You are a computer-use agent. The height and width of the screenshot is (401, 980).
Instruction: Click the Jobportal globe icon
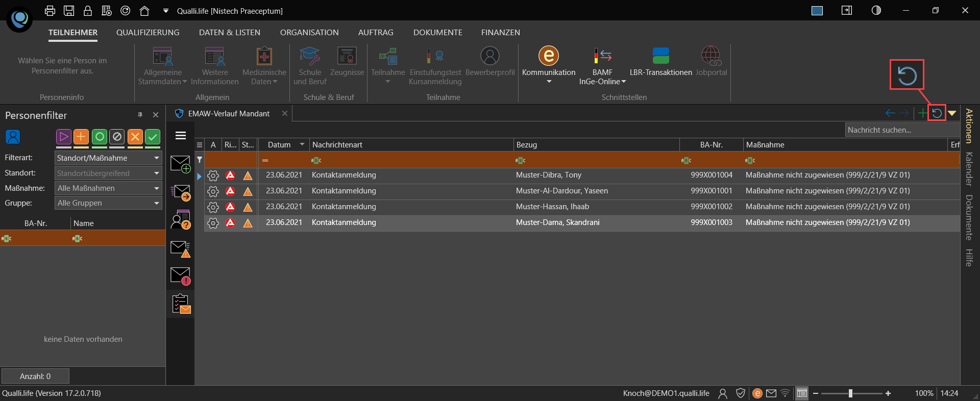[711, 56]
